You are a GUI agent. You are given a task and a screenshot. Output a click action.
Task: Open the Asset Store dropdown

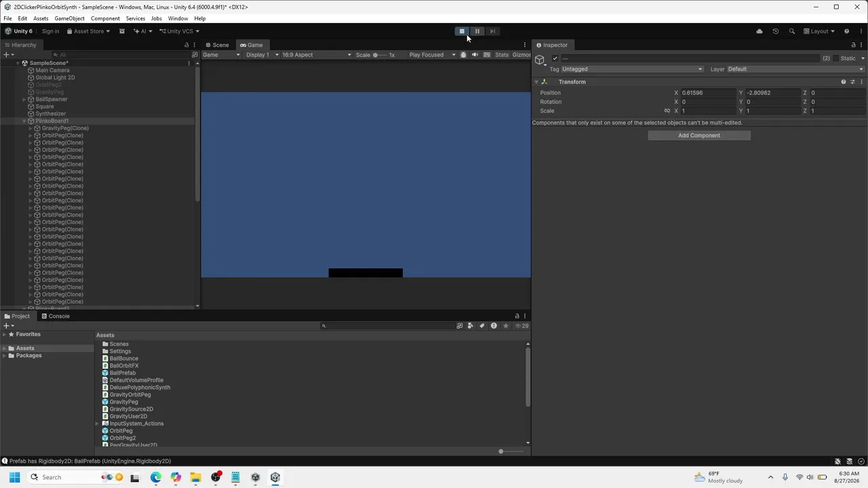pyautogui.click(x=88, y=31)
